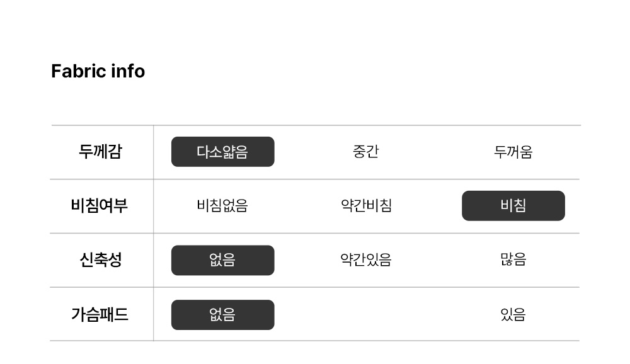Viewport: 630px width, 364px height.
Task: Click the unselected right option in 신축성 row
Action: click(x=513, y=260)
